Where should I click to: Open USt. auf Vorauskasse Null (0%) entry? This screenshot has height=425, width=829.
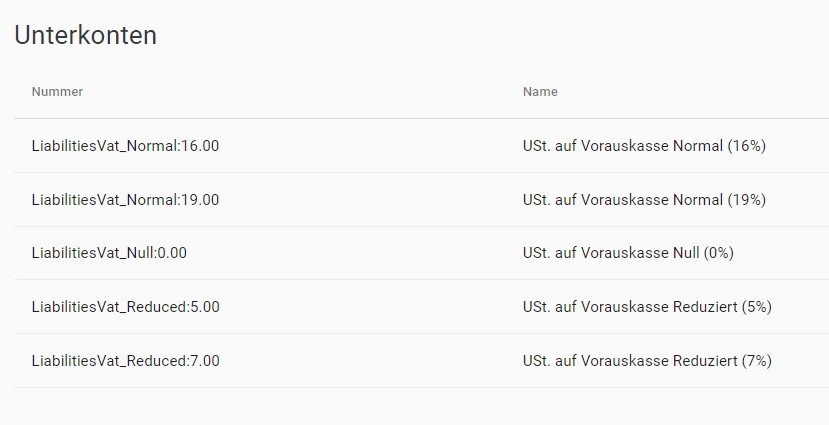[x=628, y=253]
